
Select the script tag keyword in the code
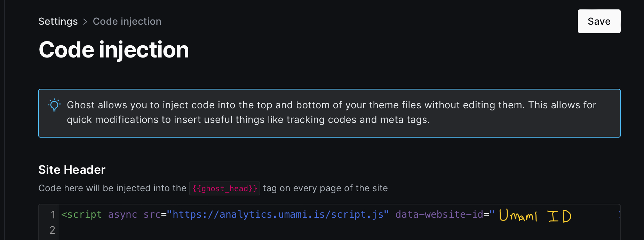[x=81, y=215]
